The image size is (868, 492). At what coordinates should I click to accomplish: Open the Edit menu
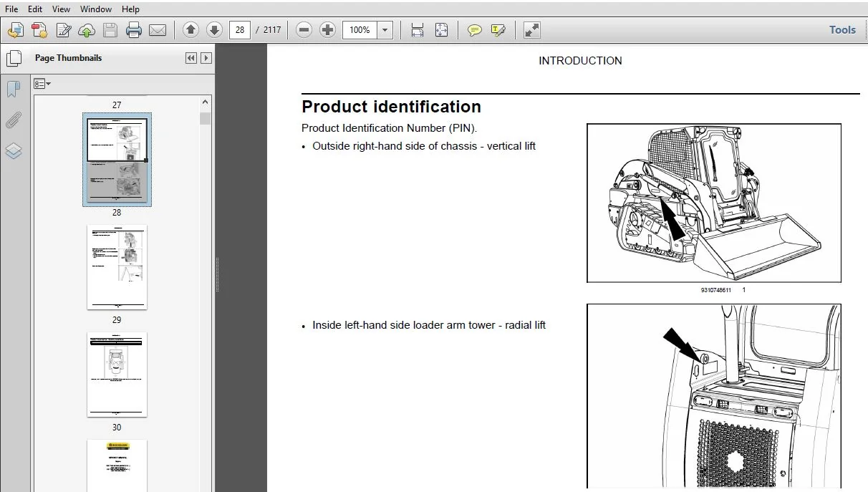coord(35,9)
